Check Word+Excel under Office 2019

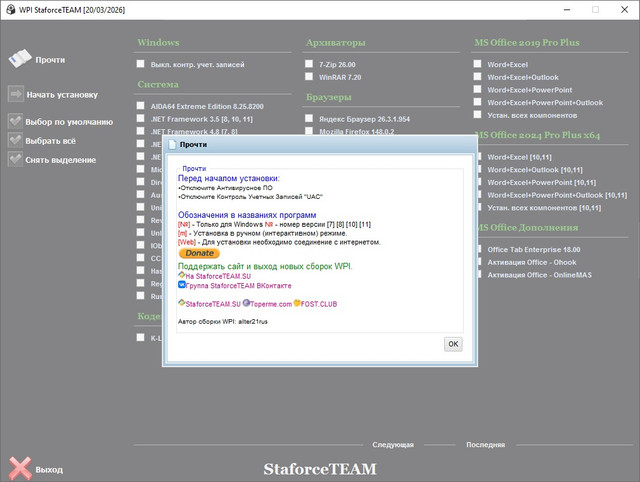[477, 64]
